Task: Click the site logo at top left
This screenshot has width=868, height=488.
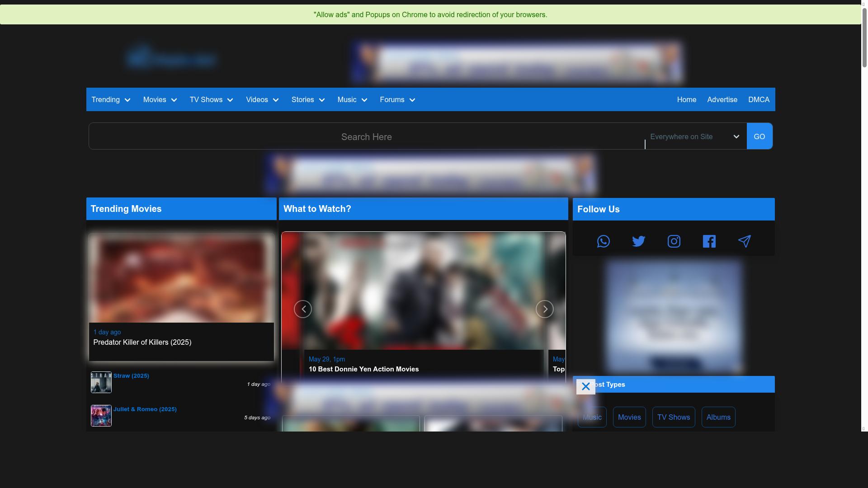Action: click(x=171, y=57)
